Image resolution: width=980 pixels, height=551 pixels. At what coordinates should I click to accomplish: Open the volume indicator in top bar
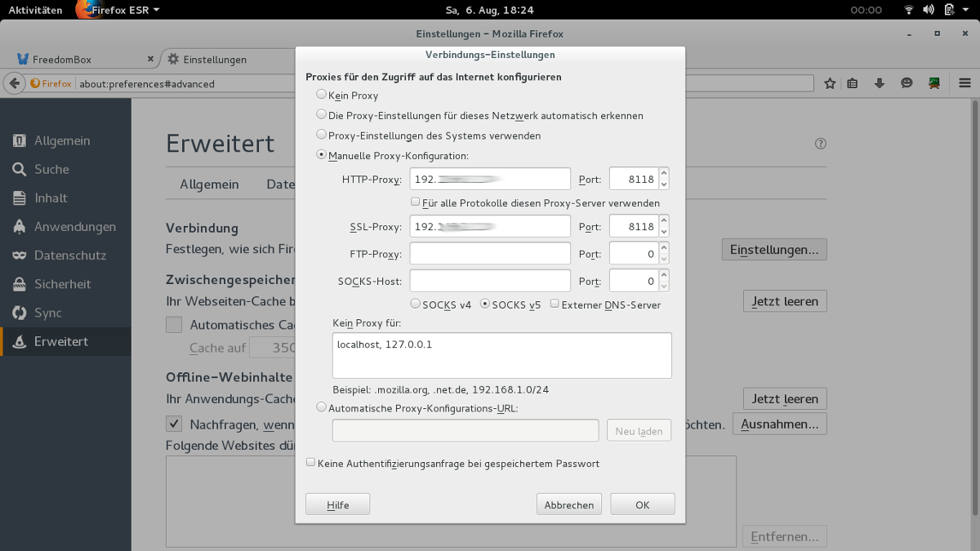coord(929,10)
